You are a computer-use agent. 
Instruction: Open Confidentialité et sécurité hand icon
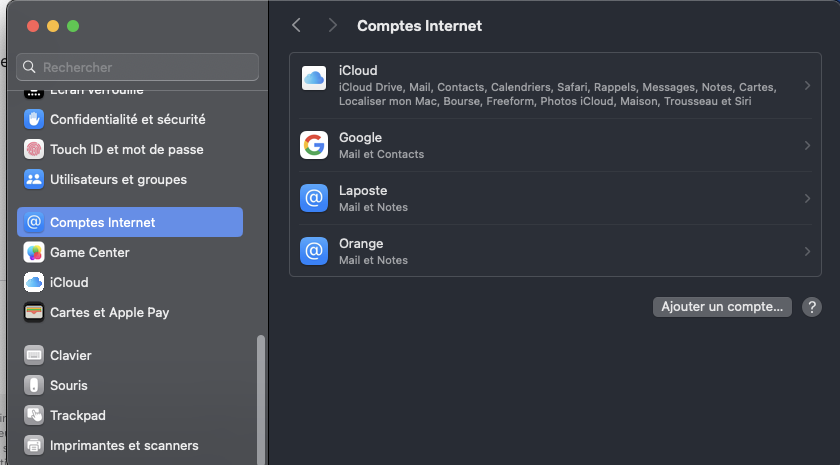click(34, 119)
